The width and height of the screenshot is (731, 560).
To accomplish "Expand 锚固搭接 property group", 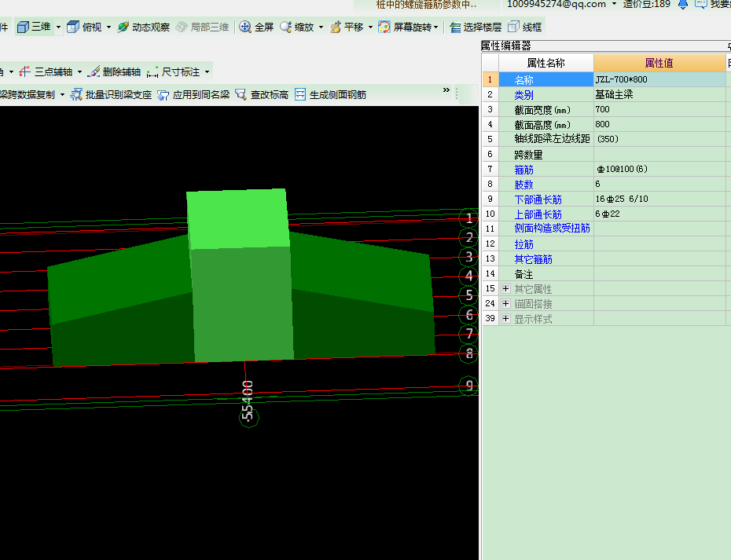I will [506, 304].
